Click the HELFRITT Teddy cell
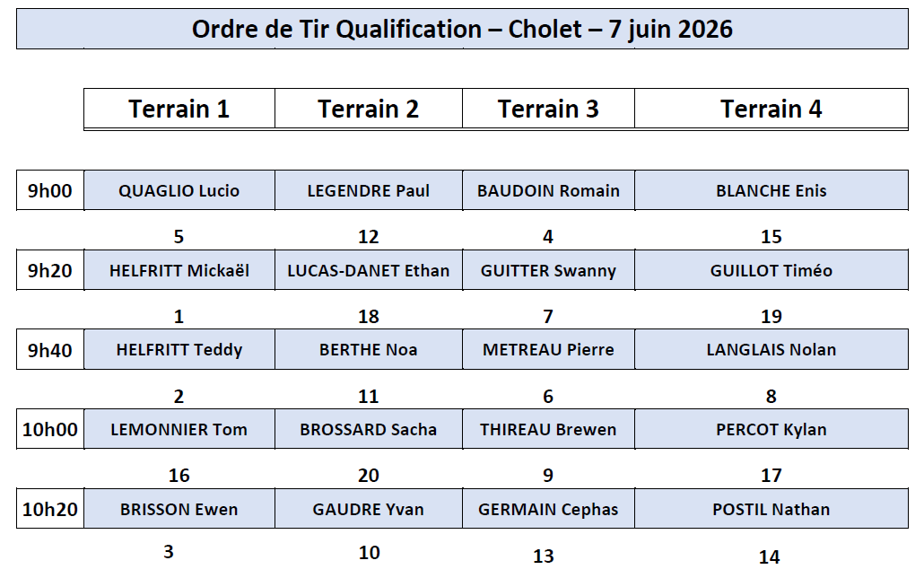 click(179, 350)
